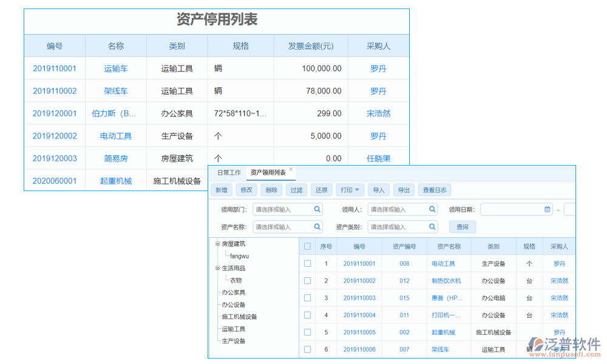607x364 pixels.
Task: Click the magnifier icon beside 领用人 field
Action: (x=431, y=209)
